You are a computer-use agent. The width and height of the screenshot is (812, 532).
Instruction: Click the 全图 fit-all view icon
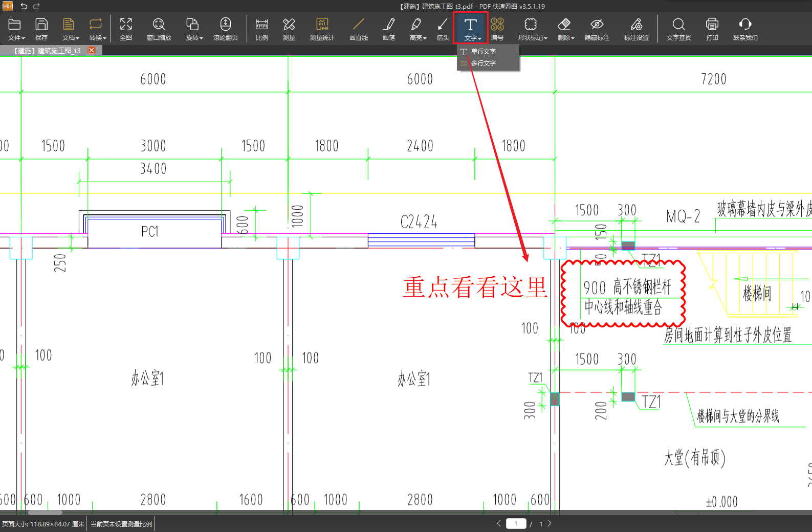point(126,24)
